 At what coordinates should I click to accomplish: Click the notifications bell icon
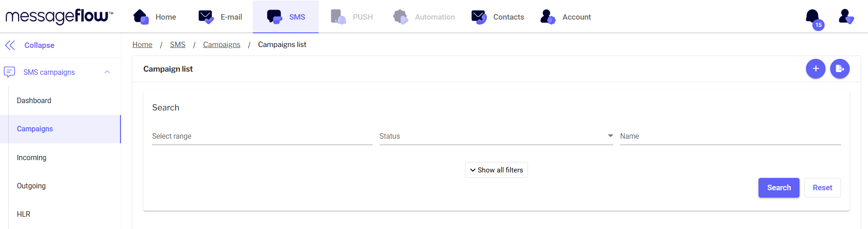813,17
